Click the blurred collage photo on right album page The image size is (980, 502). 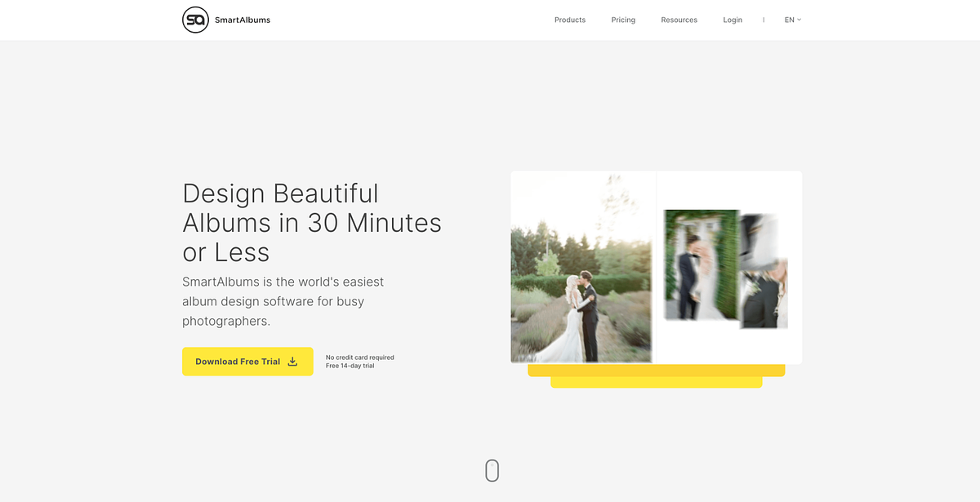725,269
